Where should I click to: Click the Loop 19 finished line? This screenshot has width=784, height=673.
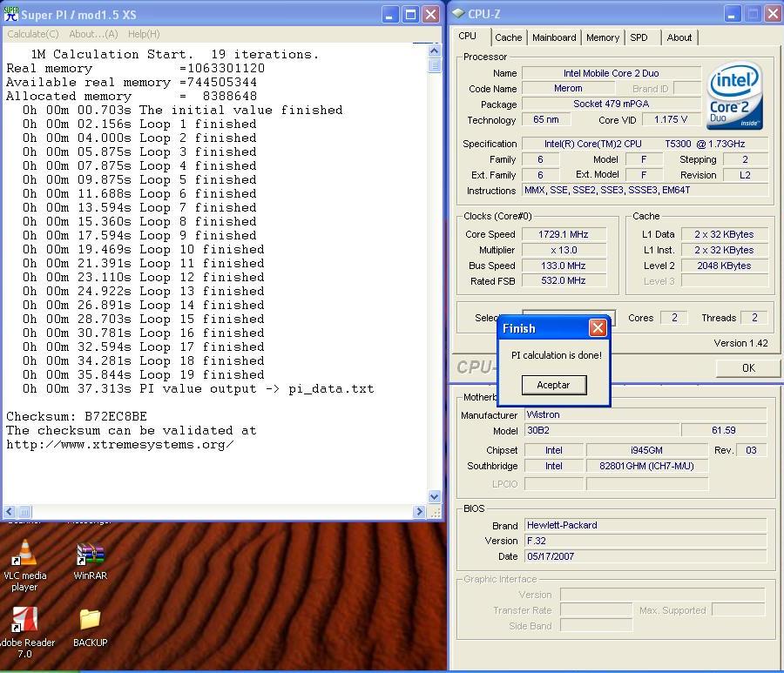(x=143, y=374)
